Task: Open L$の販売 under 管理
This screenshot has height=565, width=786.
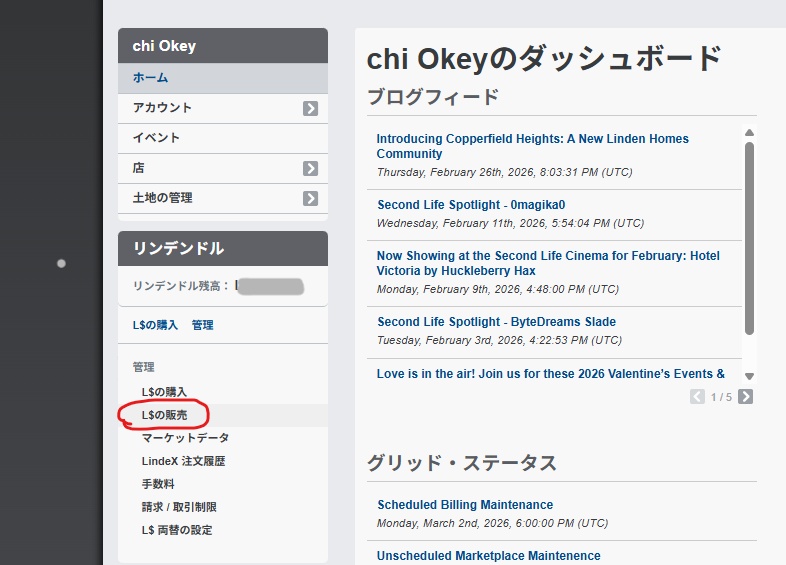Action: coord(164,415)
